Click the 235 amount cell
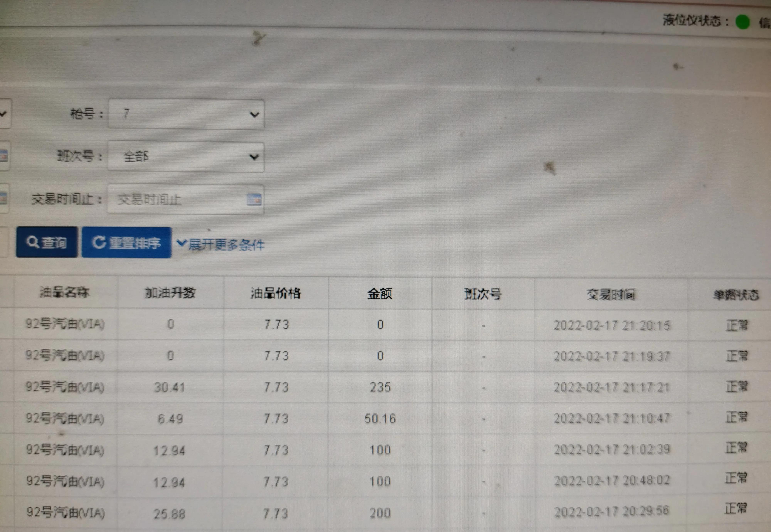 tap(380, 387)
